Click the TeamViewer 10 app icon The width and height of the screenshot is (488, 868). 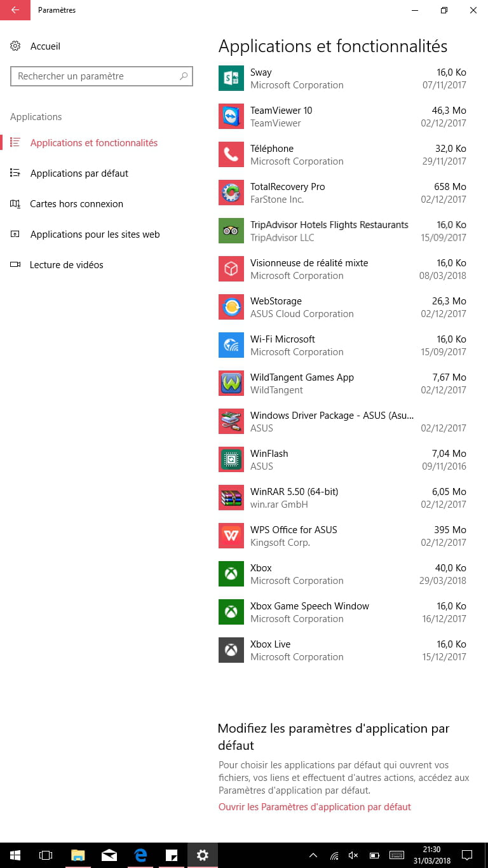pos(231,116)
